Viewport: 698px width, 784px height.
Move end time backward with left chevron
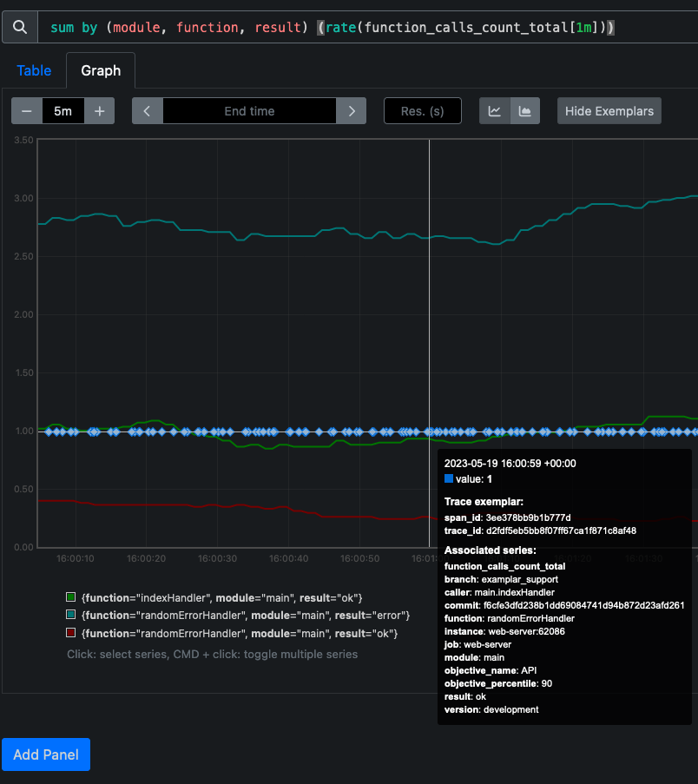click(147, 111)
